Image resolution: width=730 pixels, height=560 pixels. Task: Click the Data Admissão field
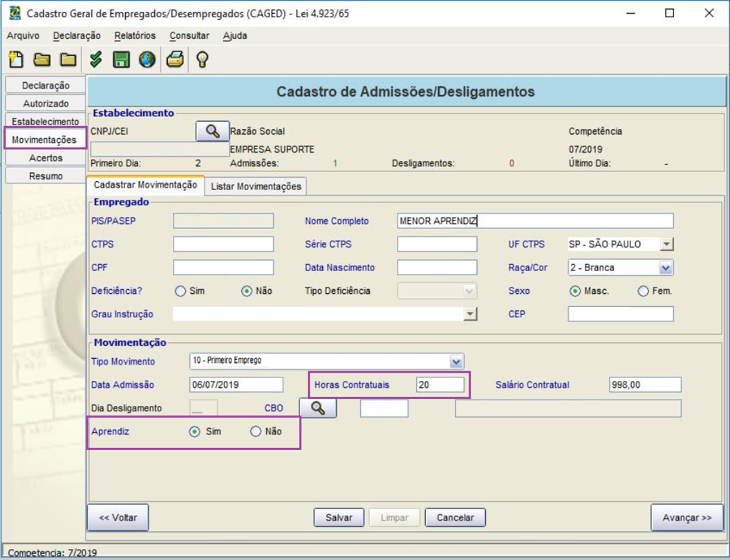pyautogui.click(x=236, y=385)
